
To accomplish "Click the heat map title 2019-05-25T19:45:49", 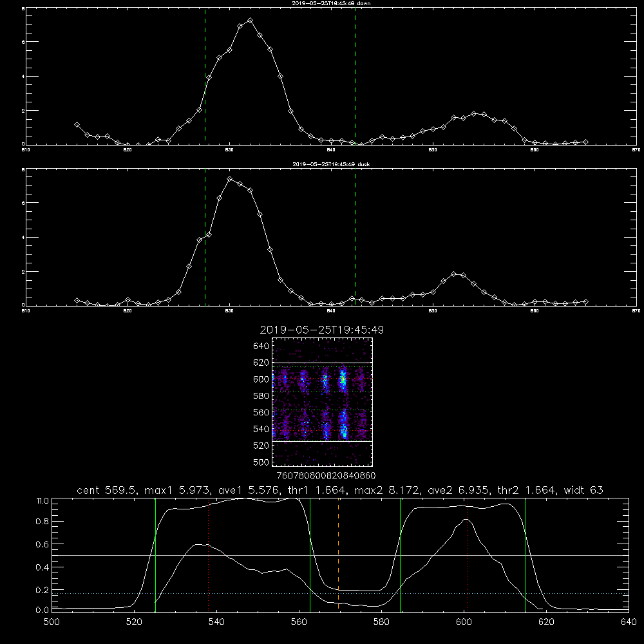I will (322, 330).
